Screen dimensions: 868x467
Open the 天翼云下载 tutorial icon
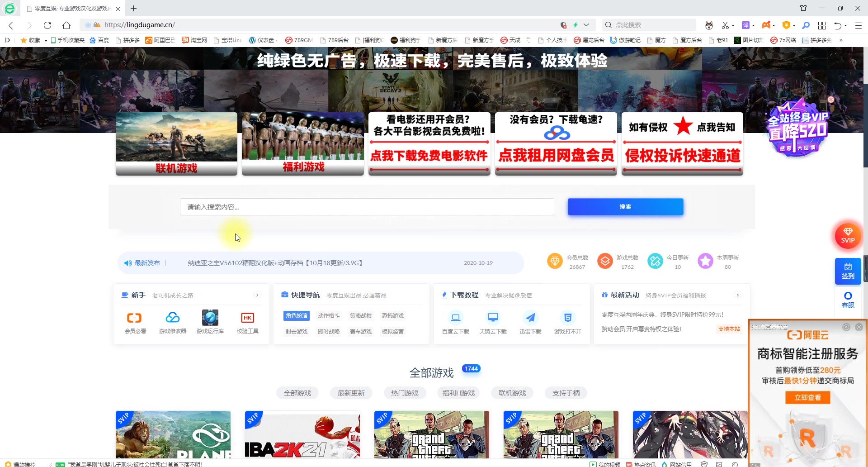tap(493, 323)
